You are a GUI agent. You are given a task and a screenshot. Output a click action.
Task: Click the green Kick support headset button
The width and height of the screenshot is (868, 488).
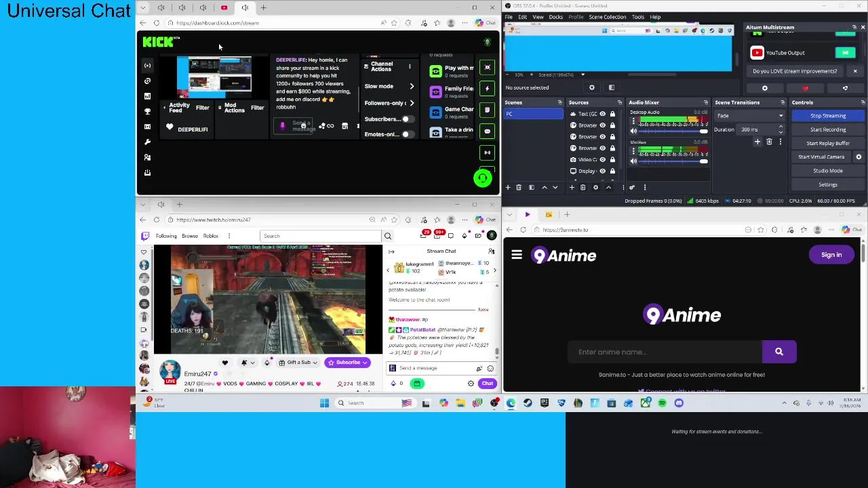click(x=482, y=178)
